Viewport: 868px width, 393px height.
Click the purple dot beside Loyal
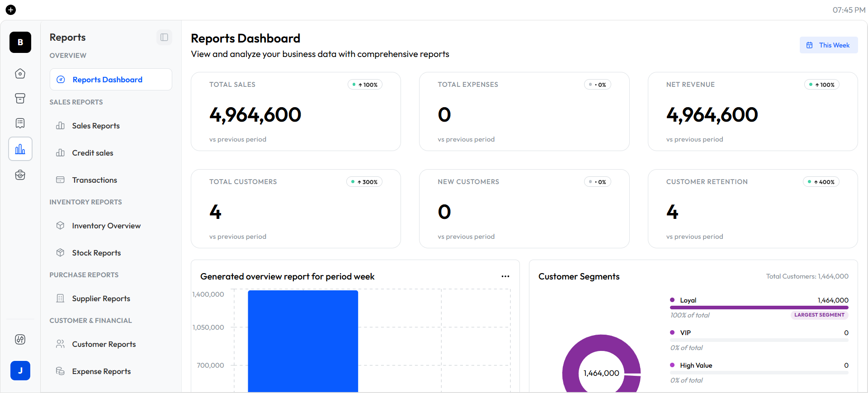[x=672, y=300]
